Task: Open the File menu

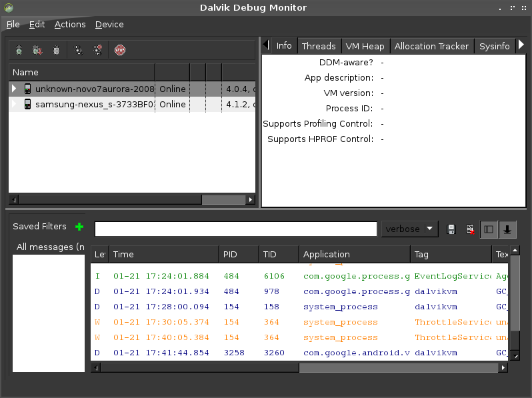Action: tap(13, 25)
